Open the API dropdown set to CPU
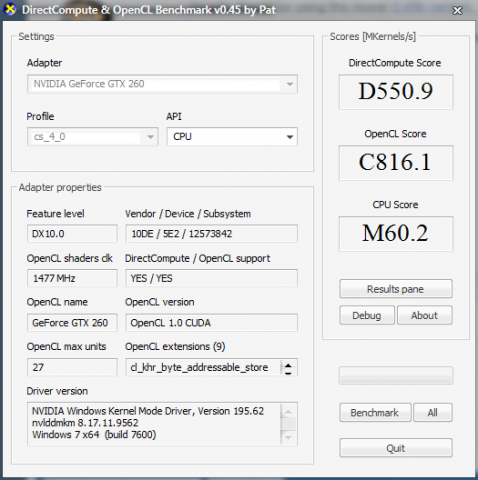The height and width of the screenshot is (480, 478). pos(232,137)
